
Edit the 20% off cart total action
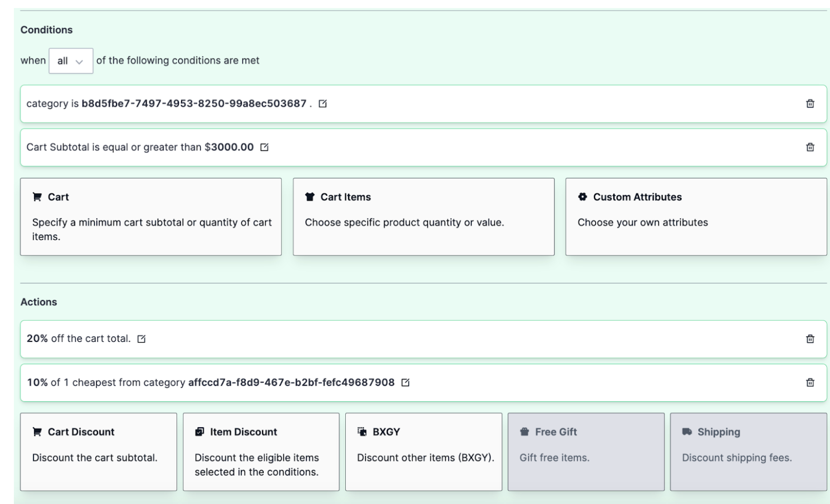[141, 339]
